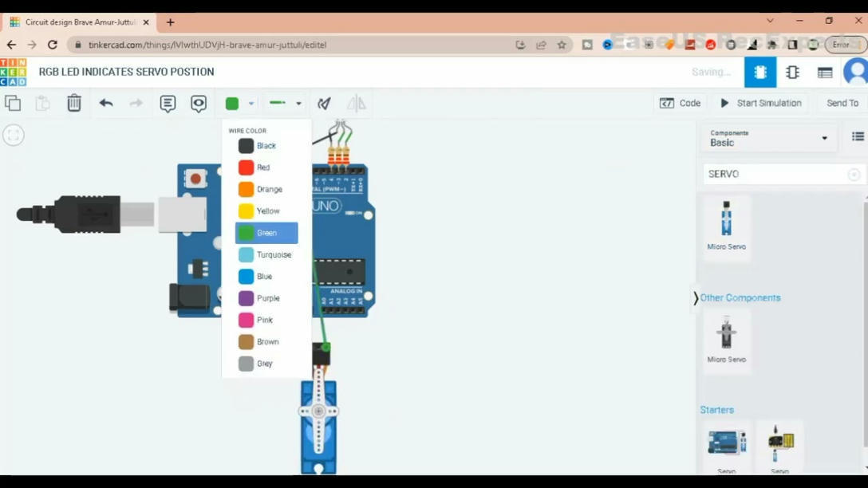Click the Tinkercad logo
This screenshot has width=868, height=488.
click(x=14, y=72)
